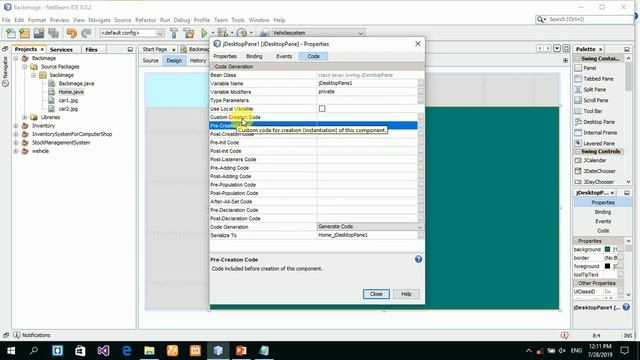Select Events in side properties panel
This screenshot has height=360, width=640.
point(603,221)
